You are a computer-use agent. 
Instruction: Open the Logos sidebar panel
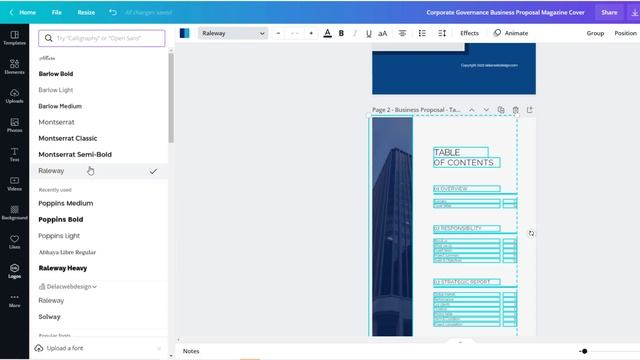pyautogui.click(x=14, y=271)
